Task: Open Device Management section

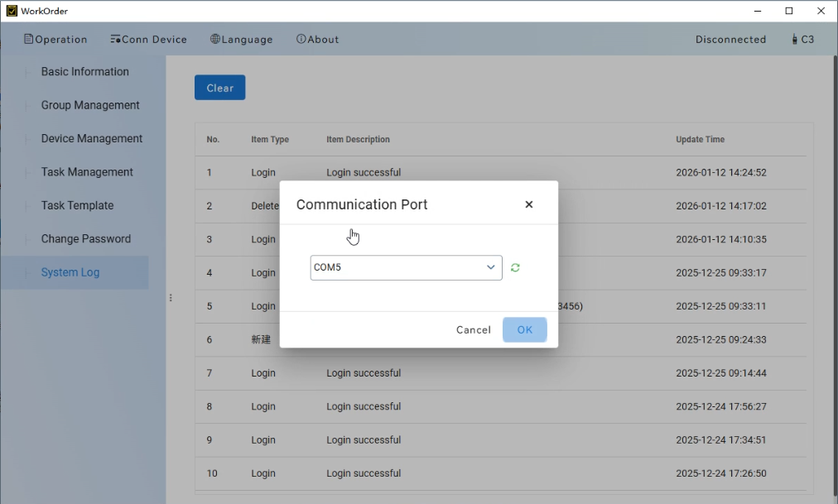Action: tap(92, 138)
